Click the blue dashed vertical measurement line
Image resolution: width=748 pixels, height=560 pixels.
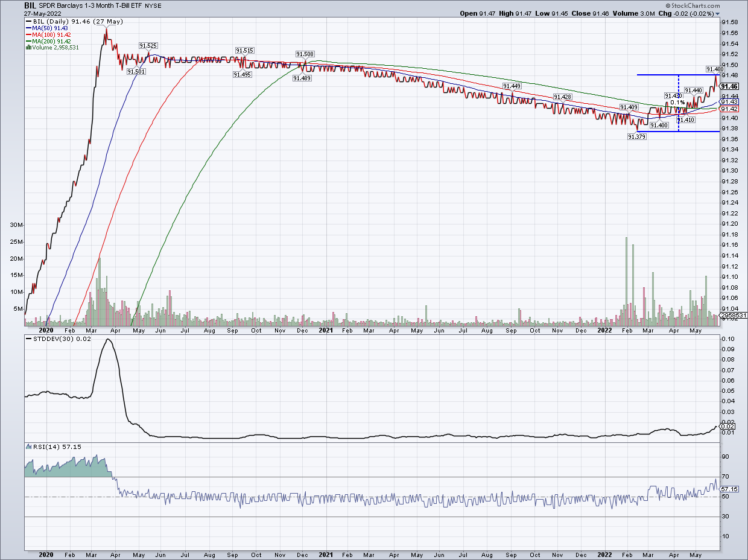(679, 103)
